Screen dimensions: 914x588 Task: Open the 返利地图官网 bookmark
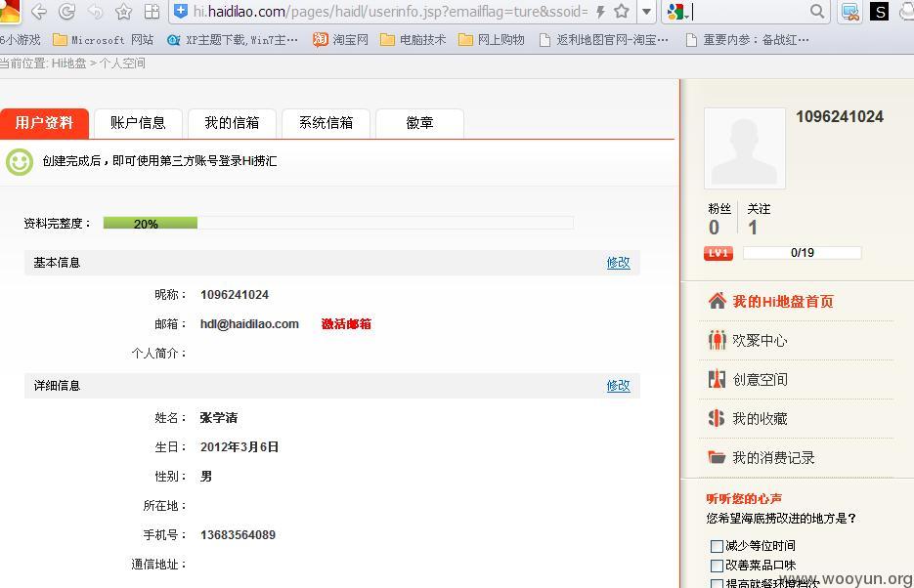604,40
